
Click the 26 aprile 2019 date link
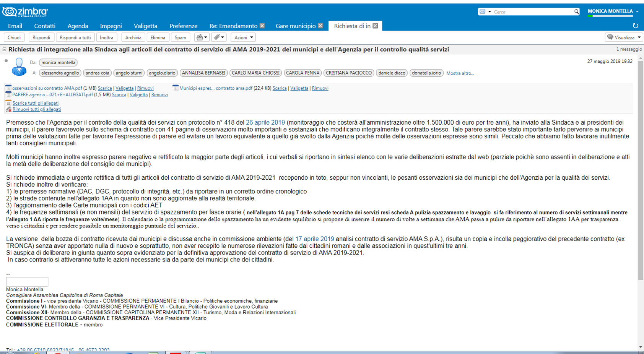click(265, 123)
